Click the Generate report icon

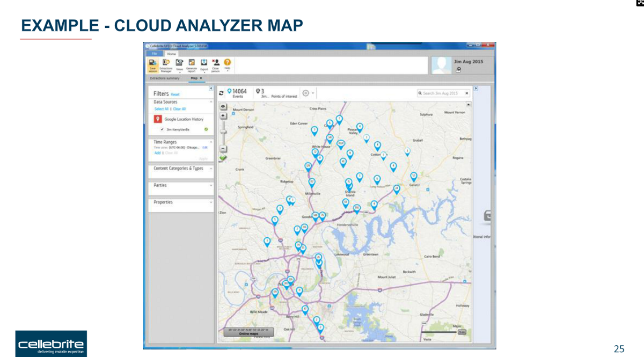pos(191,64)
